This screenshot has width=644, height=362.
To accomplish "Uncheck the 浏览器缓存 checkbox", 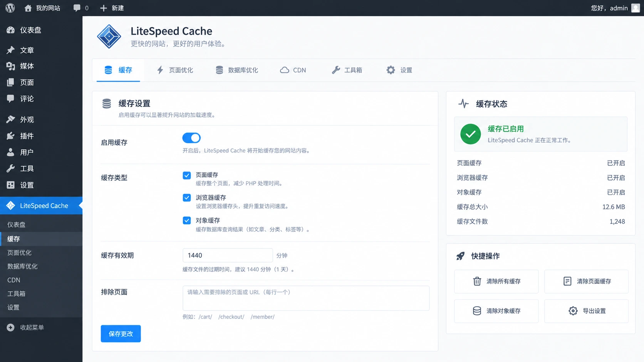I will tap(187, 198).
